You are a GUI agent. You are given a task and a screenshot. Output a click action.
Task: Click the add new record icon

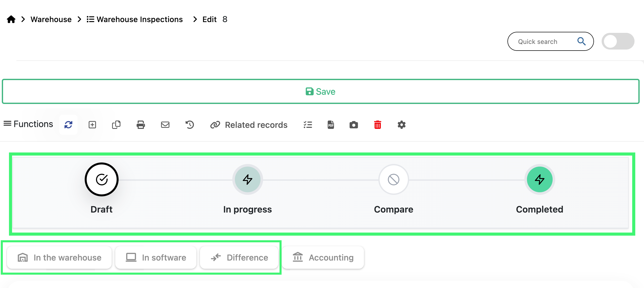92,125
